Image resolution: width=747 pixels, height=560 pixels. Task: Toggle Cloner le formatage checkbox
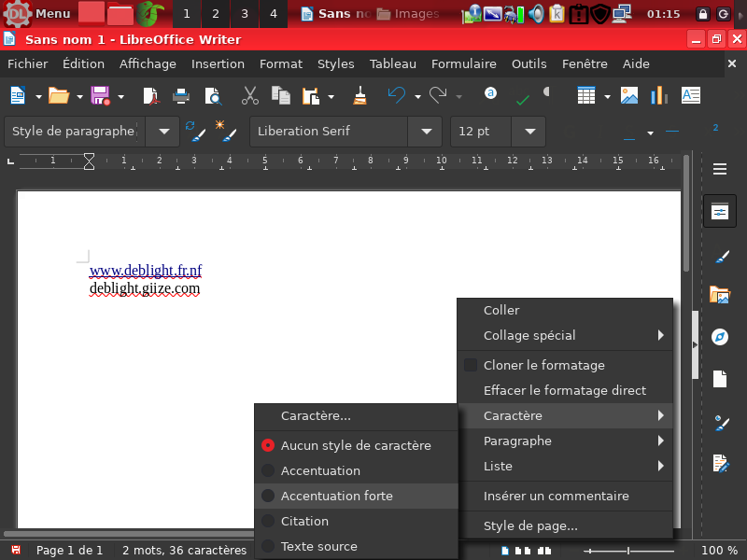pyautogui.click(x=471, y=365)
